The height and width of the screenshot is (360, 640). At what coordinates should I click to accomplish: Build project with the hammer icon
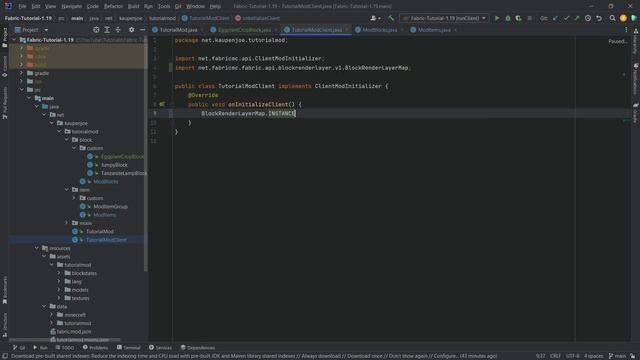tap(391, 18)
